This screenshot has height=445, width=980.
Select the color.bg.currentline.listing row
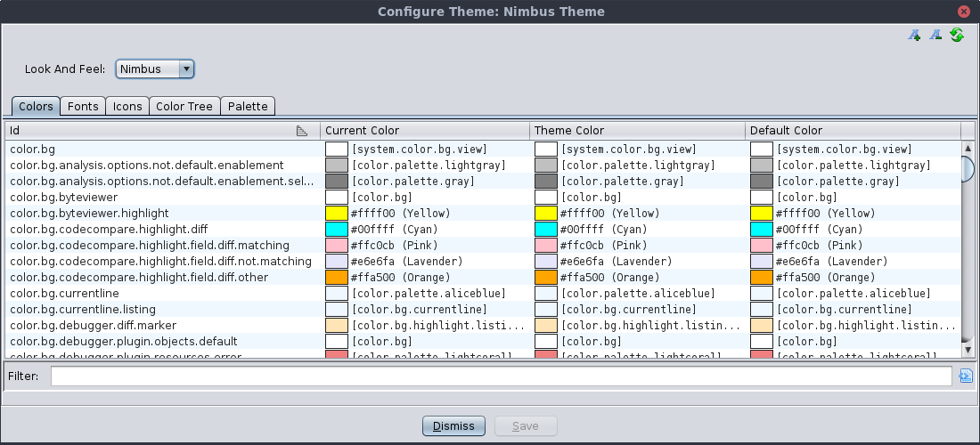160,310
